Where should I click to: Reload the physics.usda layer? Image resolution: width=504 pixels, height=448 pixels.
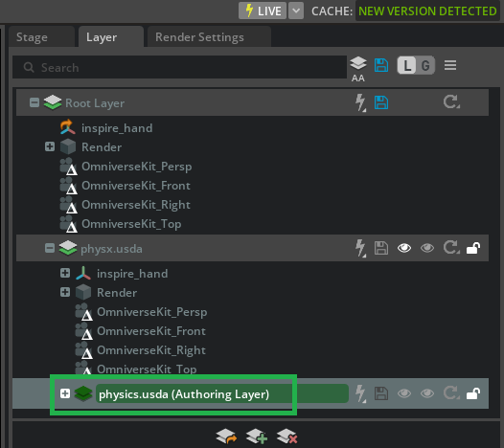point(451,393)
